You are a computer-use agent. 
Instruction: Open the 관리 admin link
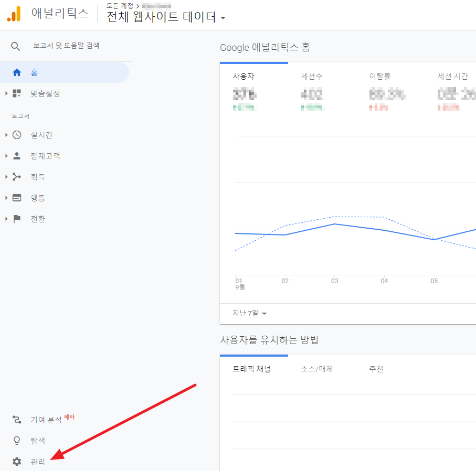coord(38,462)
